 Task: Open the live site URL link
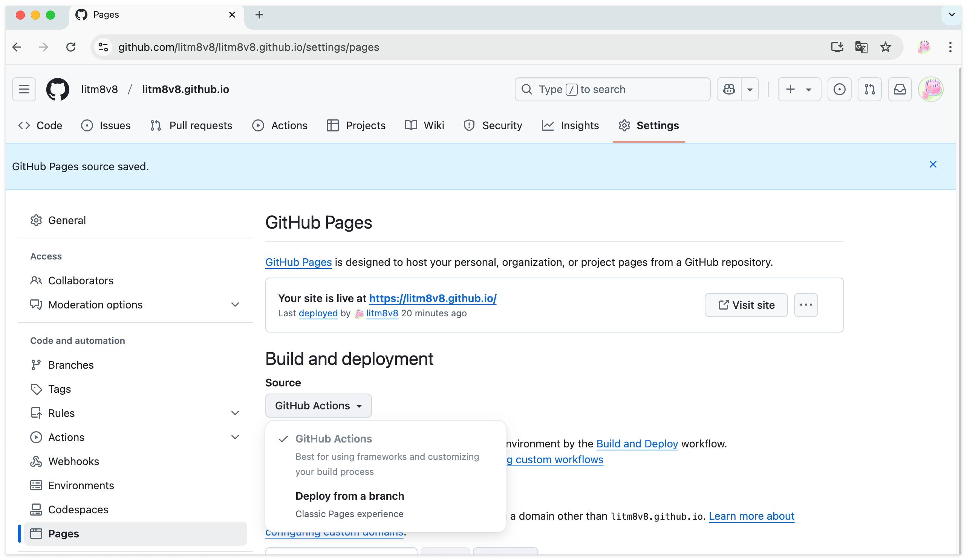pyautogui.click(x=433, y=298)
